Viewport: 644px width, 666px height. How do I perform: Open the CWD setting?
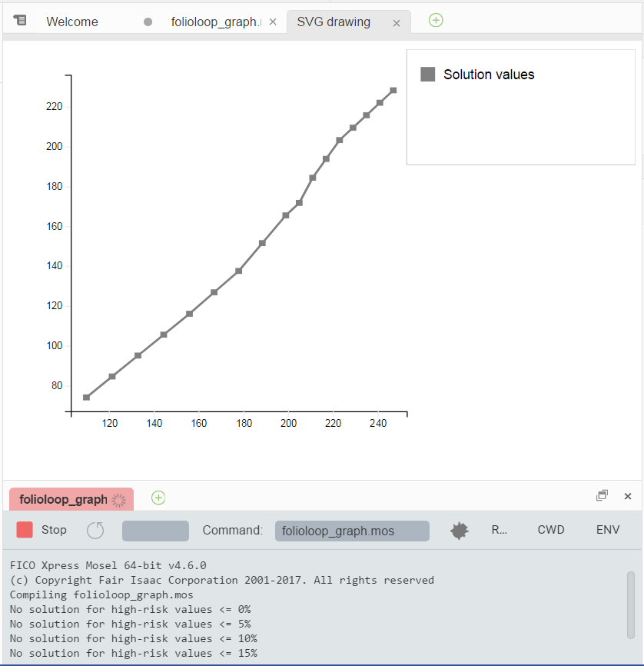click(551, 530)
